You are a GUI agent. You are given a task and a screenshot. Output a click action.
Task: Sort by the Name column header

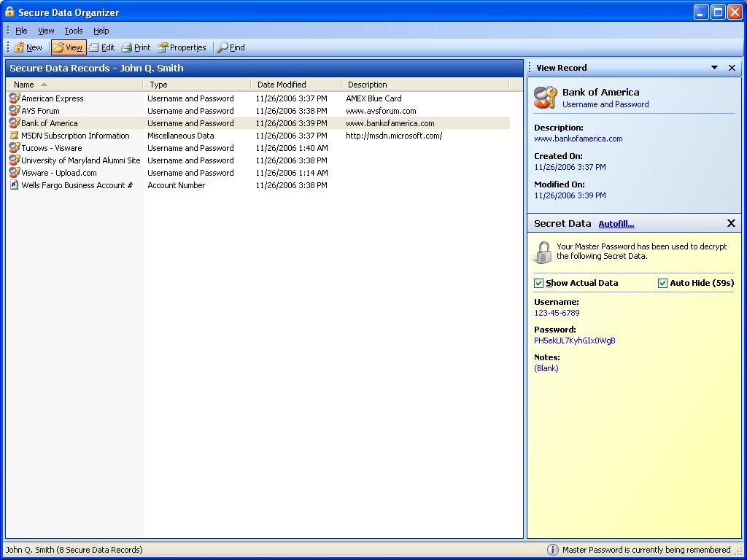pyautogui.click(x=74, y=85)
